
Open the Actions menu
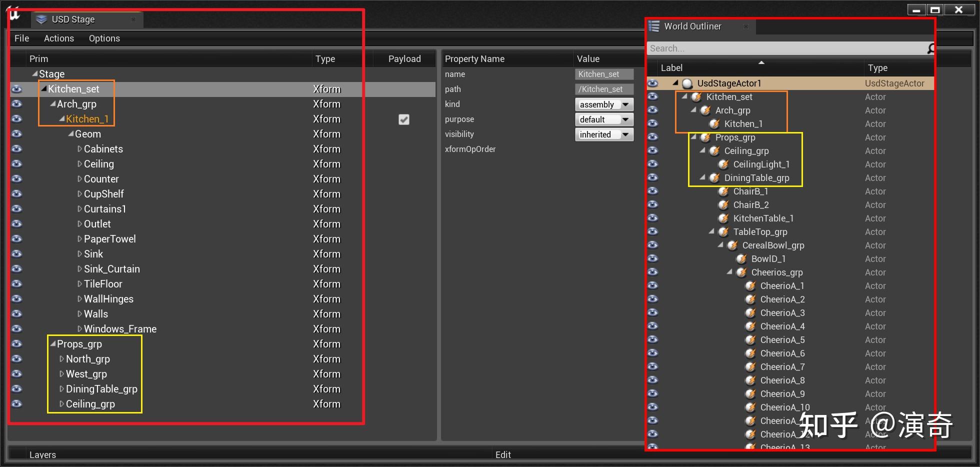tap(58, 38)
